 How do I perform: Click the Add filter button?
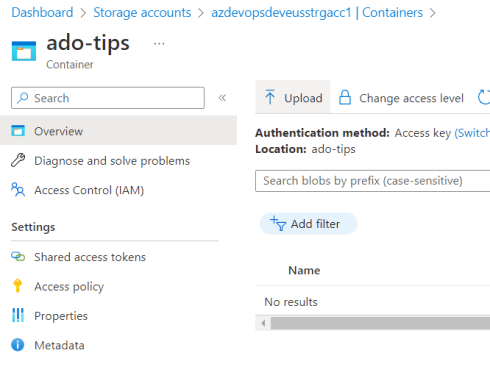308,224
